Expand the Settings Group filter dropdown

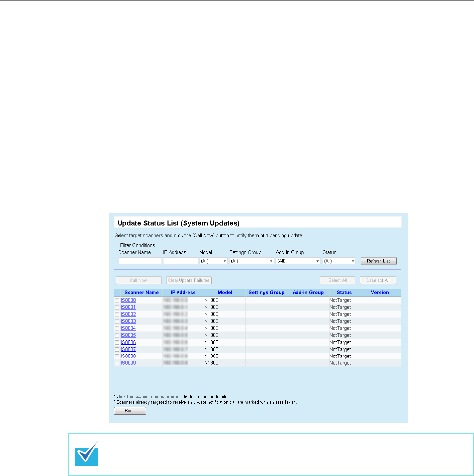pos(251,261)
